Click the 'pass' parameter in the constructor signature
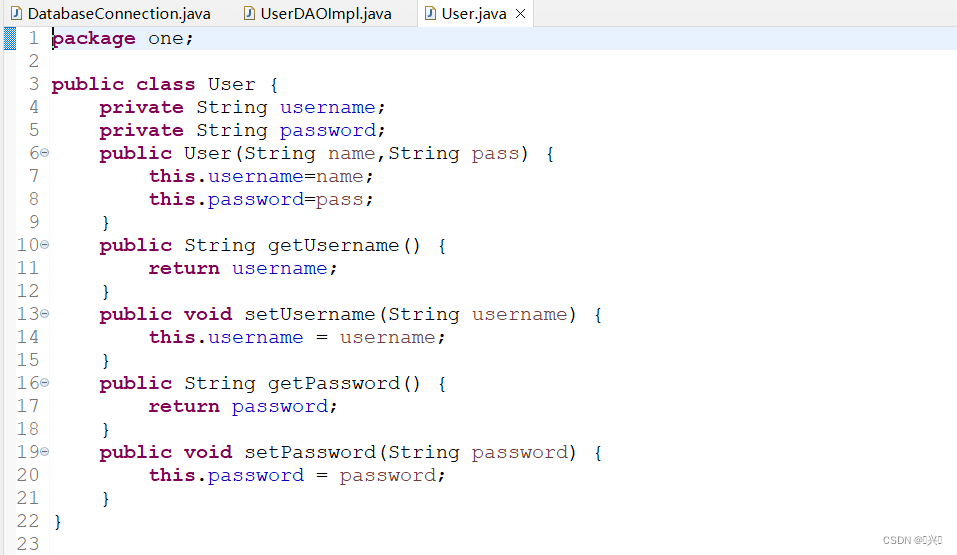The height and width of the screenshot is (555, 957). pyautogui.click(x=496, y=154)
